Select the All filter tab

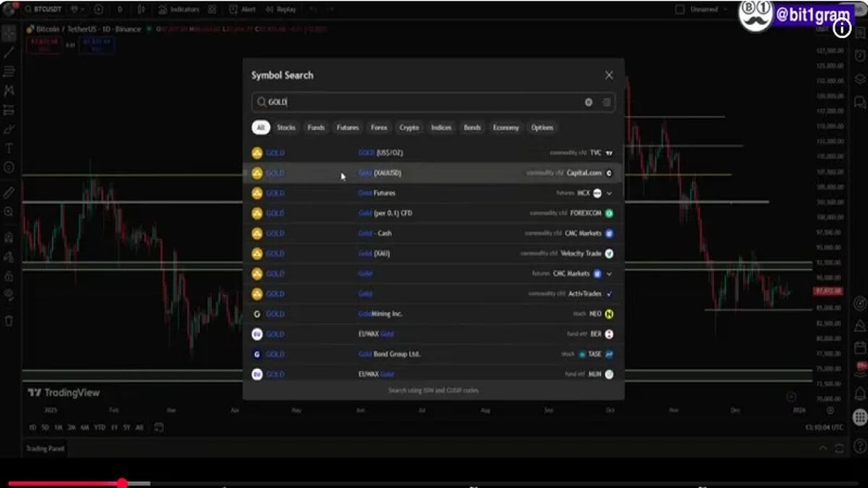260,127
